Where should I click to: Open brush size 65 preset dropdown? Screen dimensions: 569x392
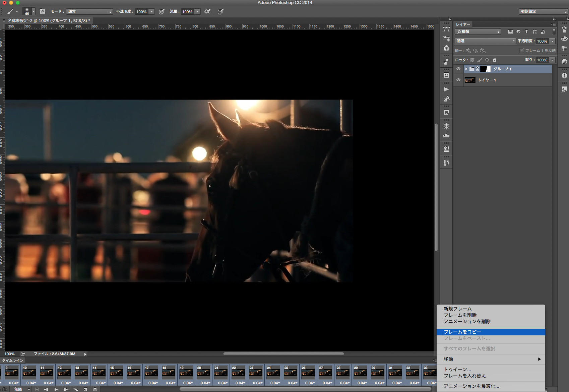tap(34, 11)
